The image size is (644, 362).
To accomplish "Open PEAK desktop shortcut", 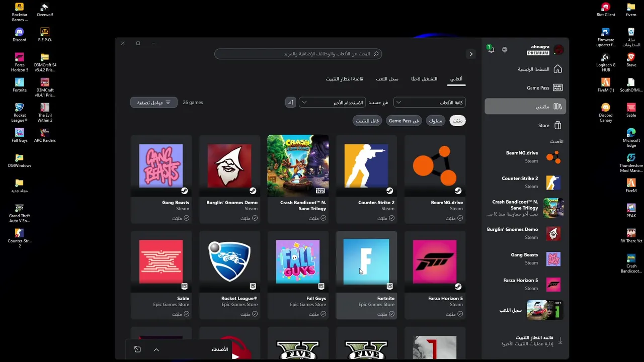I will coord(631,211).
